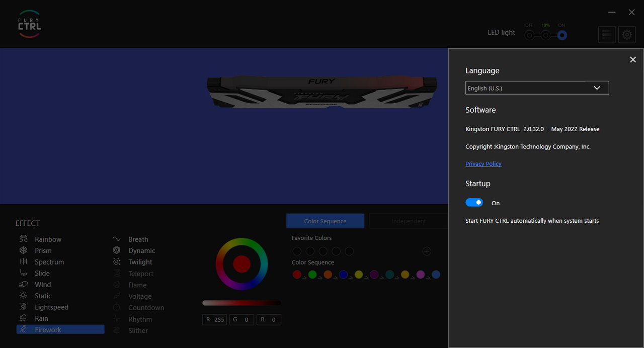Turn off the Startup toggle
644x348 pixels.
(474, 202)
